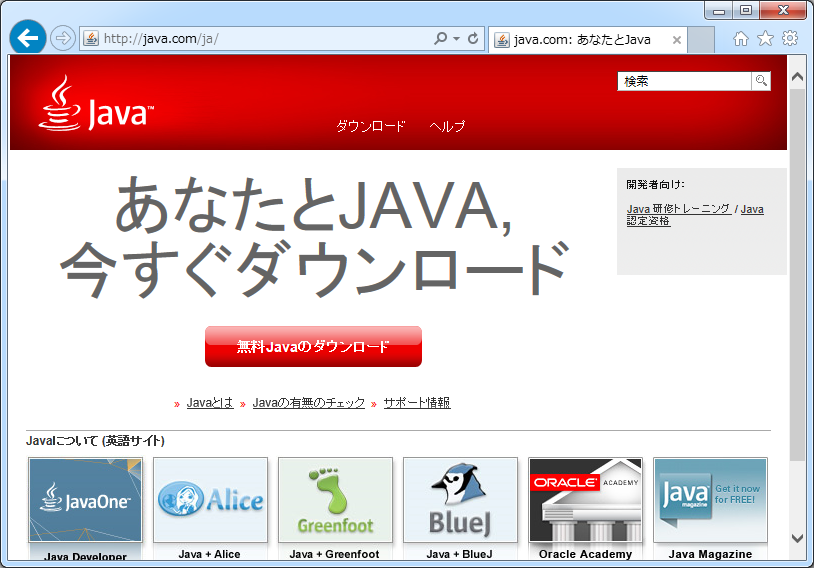Click the Oracle Academy caption text

click(585, 554)
